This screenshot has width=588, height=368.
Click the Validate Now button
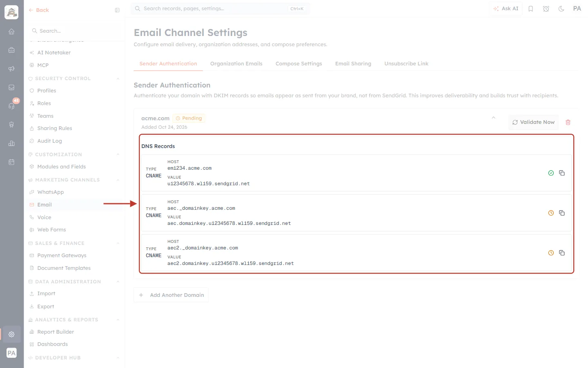coord(533,122)
